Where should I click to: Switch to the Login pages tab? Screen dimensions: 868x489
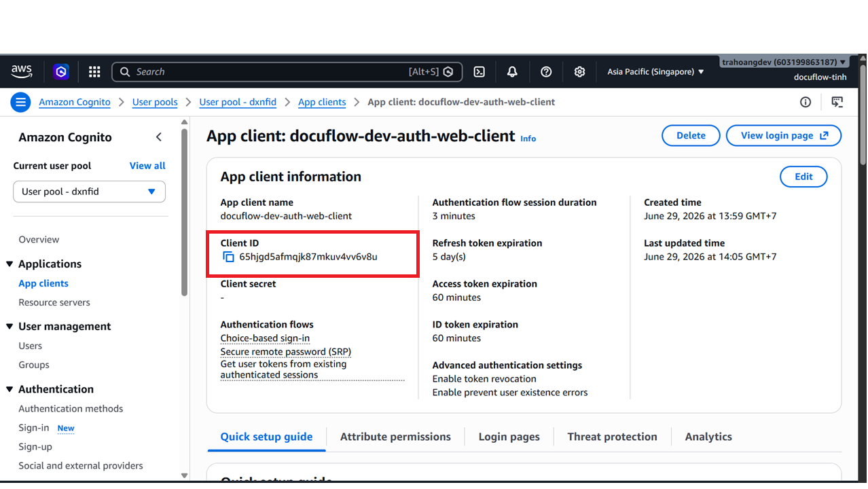click(509, 437)
